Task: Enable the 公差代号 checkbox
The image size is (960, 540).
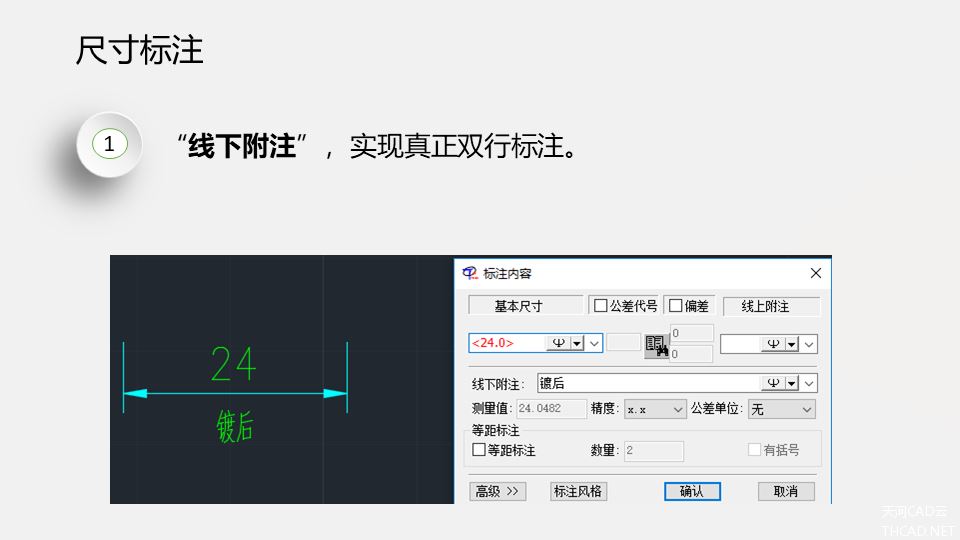Action: click(x=601, y=306)
